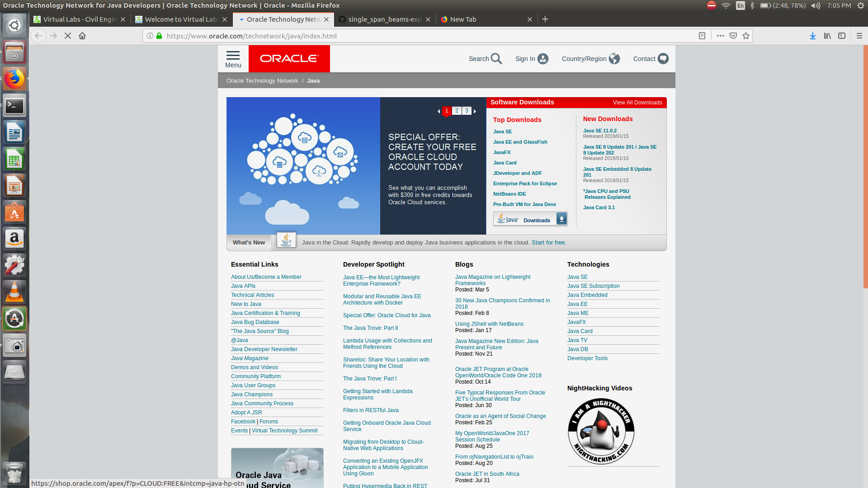Click the Firefox home icon
Viewport: 868px width, 488px height.
click(x=82, y=36)
